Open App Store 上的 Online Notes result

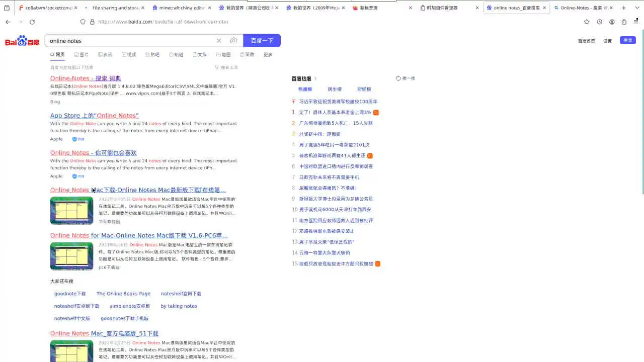[x=95, y=115]
